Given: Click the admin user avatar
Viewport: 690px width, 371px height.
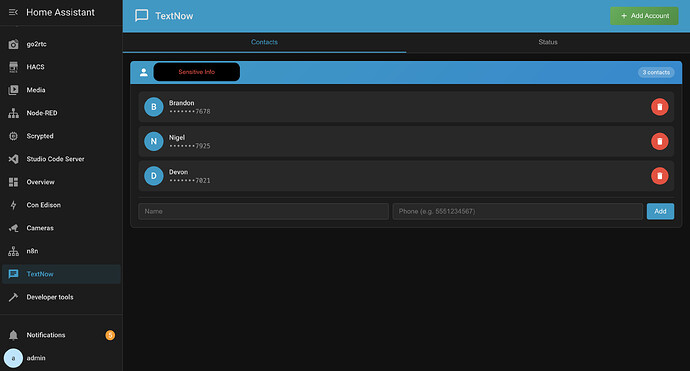Looking at the screenshot, I should pyautogui.click(x=13, y=358).
